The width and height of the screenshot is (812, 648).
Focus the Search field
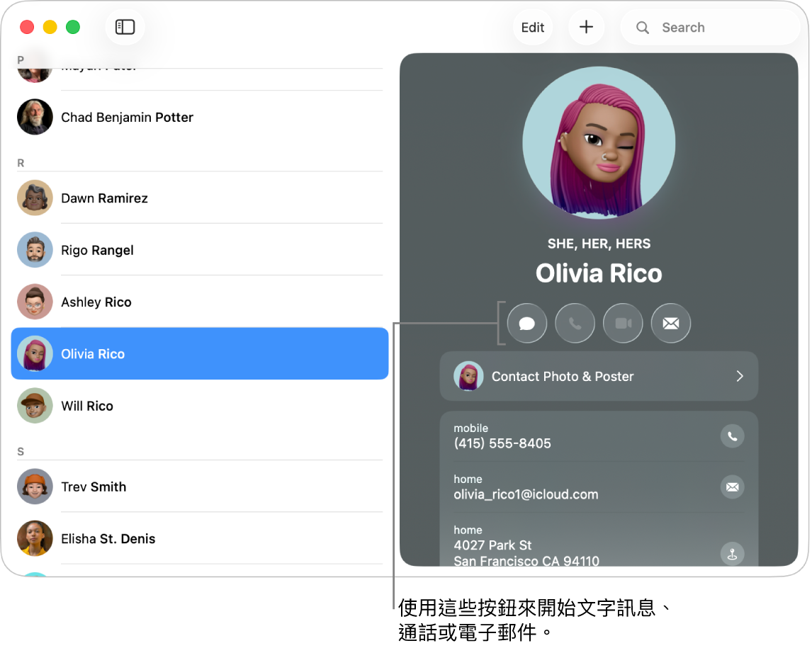(709, 27)
